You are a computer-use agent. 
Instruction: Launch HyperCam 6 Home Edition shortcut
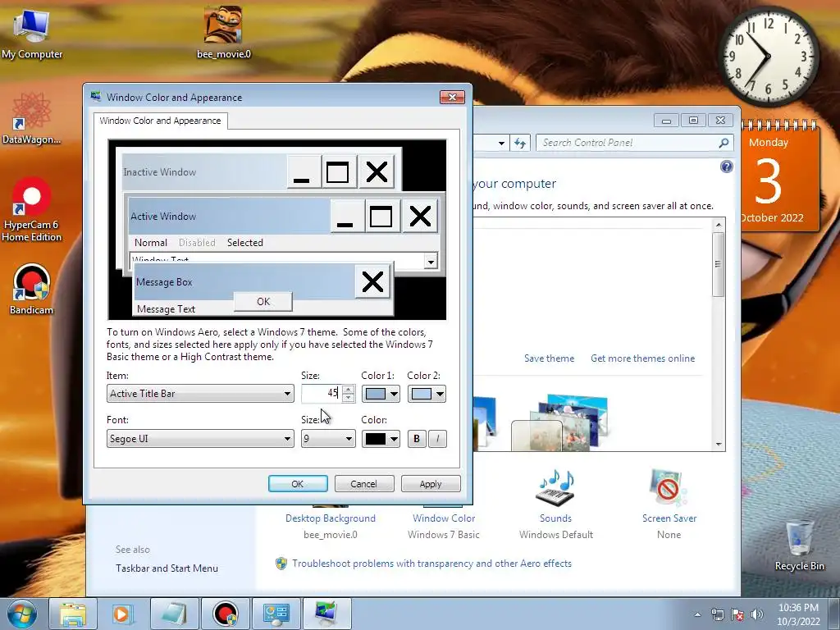pos(32,209)
